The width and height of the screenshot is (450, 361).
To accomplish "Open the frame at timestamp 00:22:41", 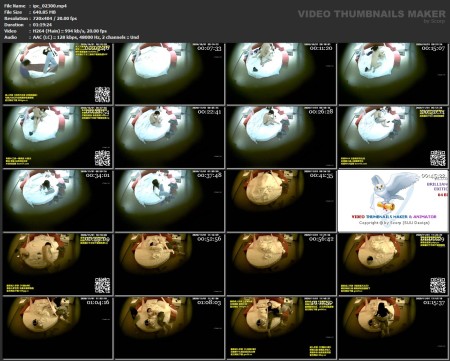I will point(169,137).
